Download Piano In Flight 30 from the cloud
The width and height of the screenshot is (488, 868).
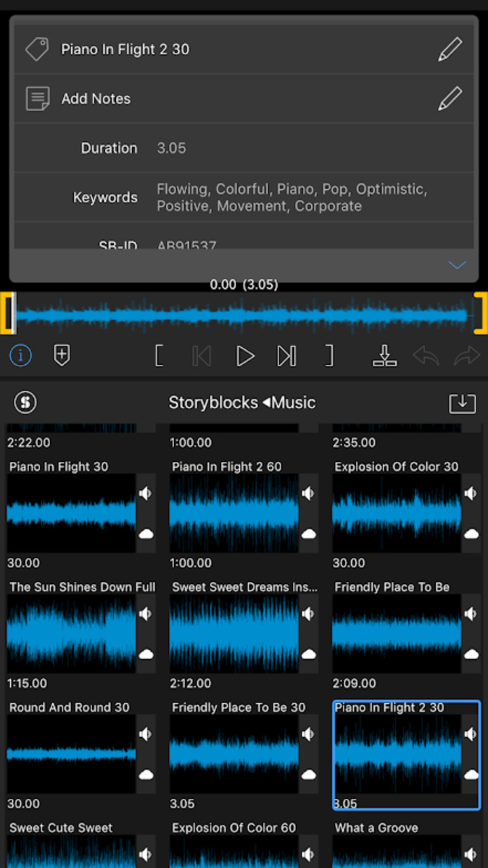click(x=146, y=534)
